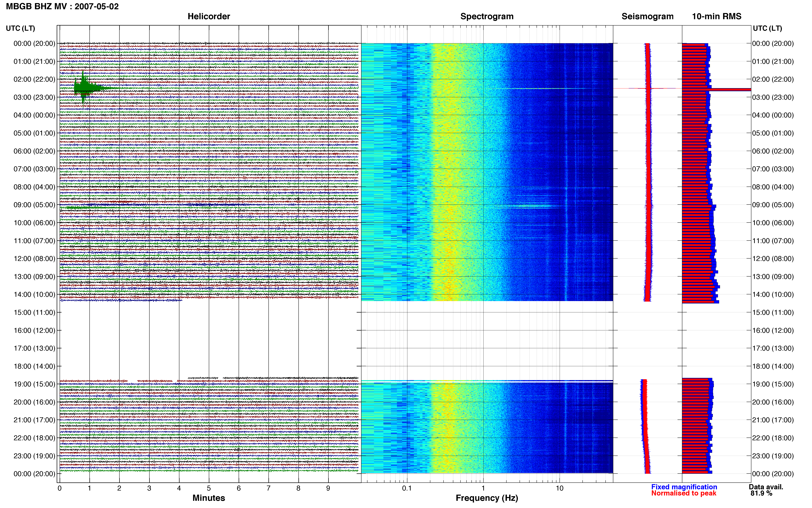This screenshot has height=508, width=812.
Task: Click the 'Frequency (Hz)' x-axis label
Action: (487, 498)
